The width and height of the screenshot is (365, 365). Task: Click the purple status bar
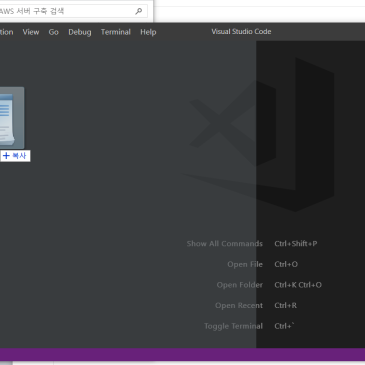coord(182,355)
